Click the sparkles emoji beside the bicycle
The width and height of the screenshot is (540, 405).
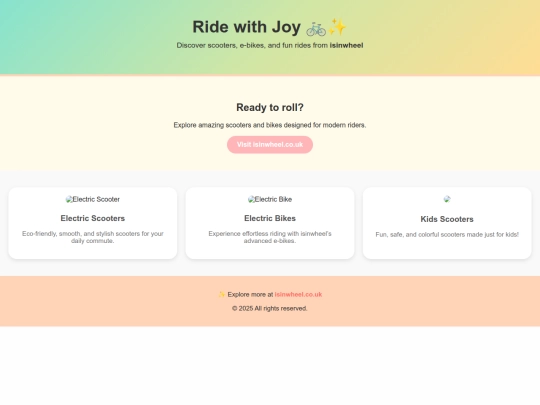click(x=336, y=27)
